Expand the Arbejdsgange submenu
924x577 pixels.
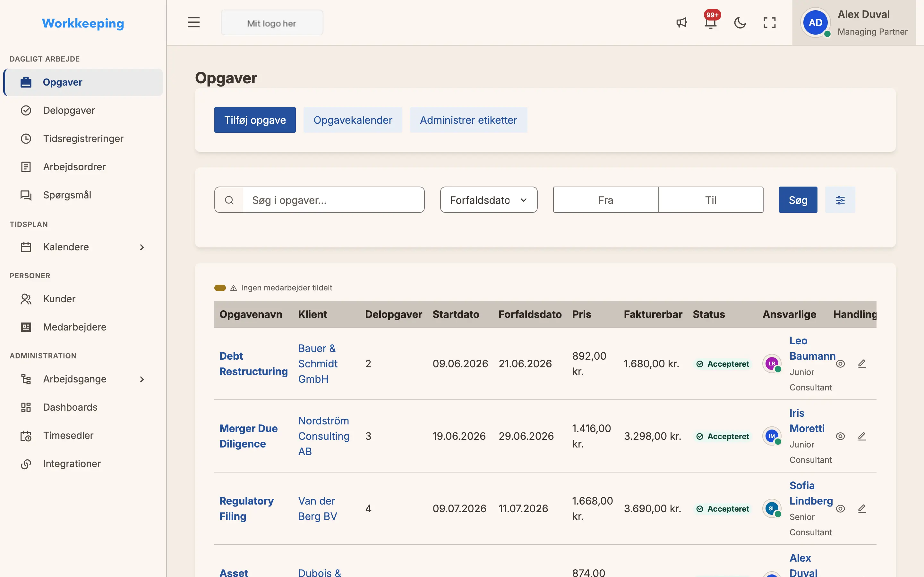(142, 379)
